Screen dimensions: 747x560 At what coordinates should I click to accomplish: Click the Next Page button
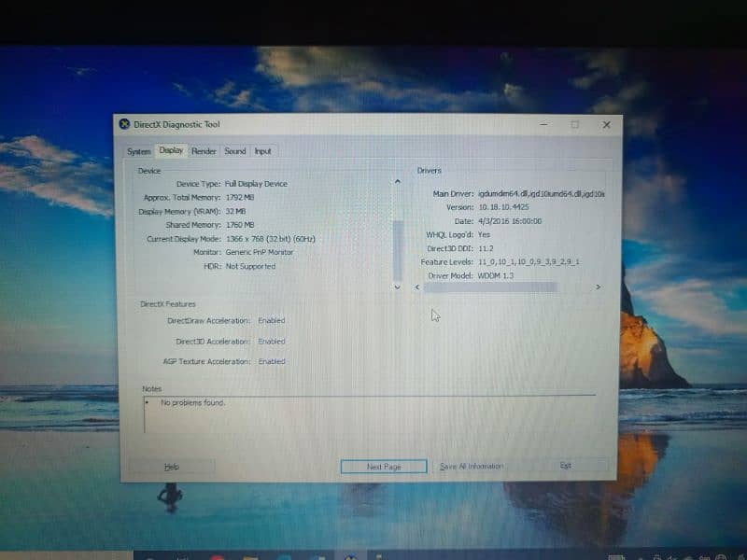pos(384,467)
